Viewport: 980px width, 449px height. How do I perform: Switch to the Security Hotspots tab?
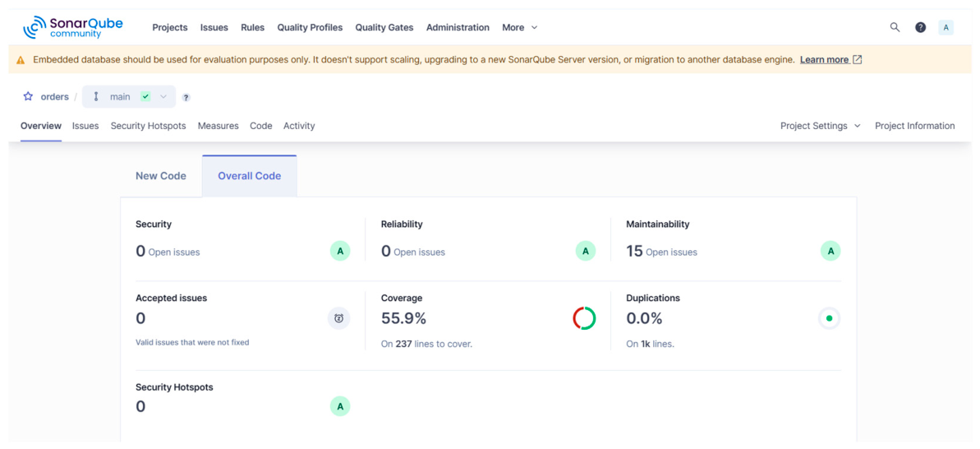click(148, 126)
